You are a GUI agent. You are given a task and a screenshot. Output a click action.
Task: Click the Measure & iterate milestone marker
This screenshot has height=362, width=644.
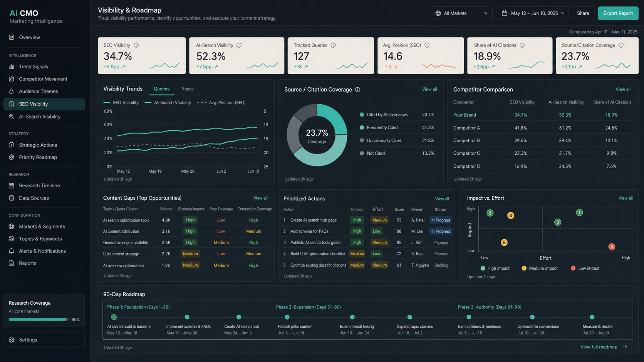[x=592, y=317]
